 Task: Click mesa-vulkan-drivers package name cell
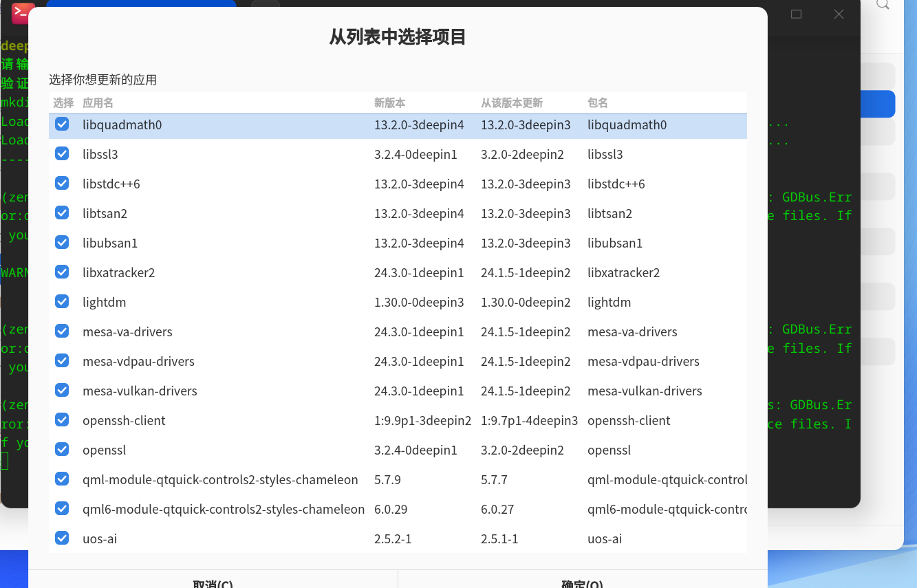coord(645,391)
